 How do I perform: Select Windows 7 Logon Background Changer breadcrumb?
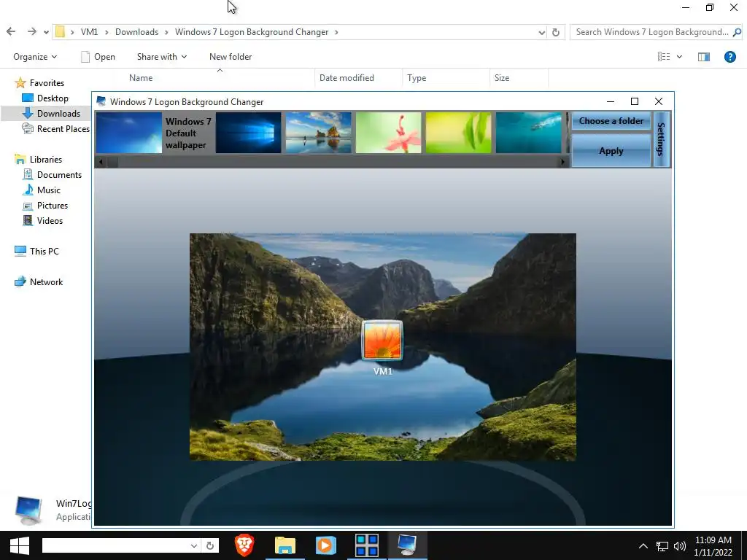pos(252,32)
